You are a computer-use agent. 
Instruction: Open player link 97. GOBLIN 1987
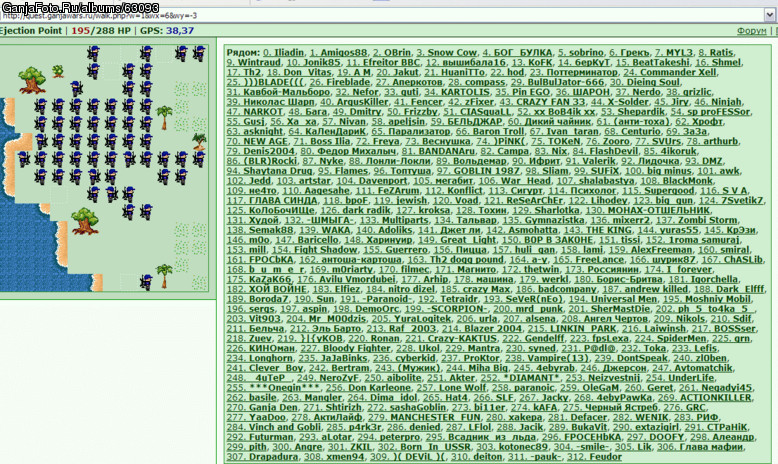(x=478, y=171)
